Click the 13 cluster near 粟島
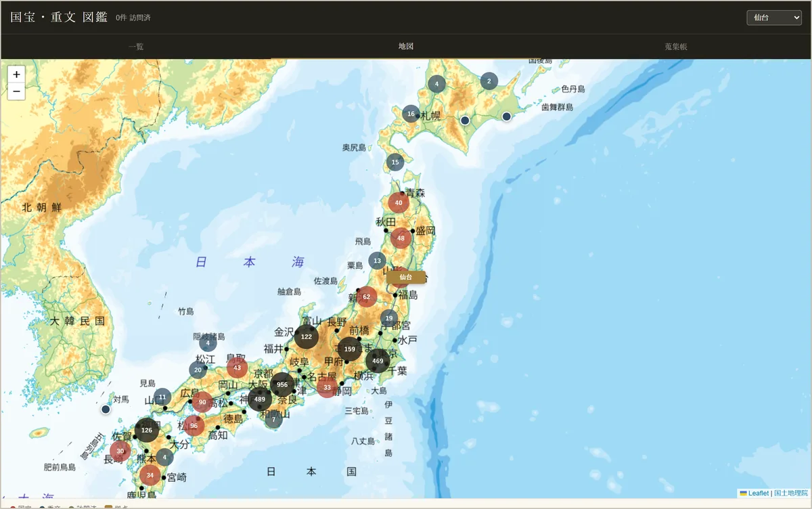This screenshot has width=812, height=509. tap(377, 261)
